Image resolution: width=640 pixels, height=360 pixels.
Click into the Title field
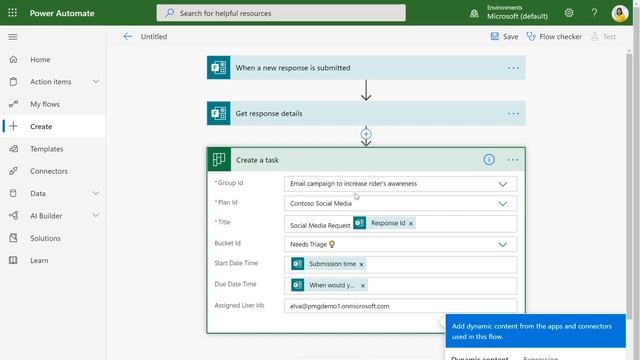tap(400, 224)
